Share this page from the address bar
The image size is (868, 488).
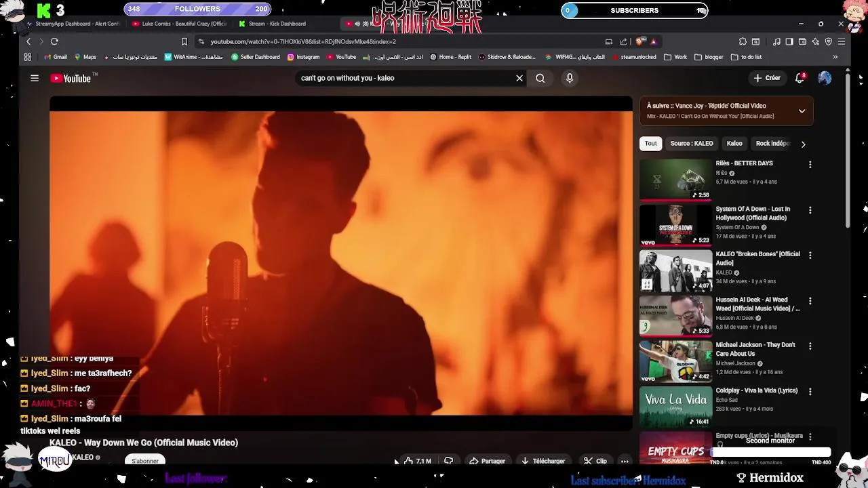(623, 41)
